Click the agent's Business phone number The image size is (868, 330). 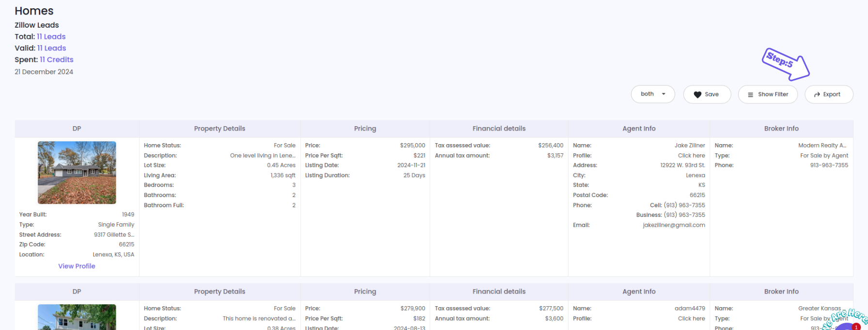[x=684, y=215]
